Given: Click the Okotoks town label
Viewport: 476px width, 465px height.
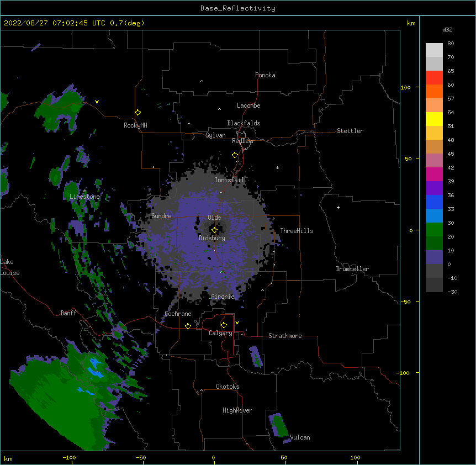Looking at the screenshot, I should [228, 387].
